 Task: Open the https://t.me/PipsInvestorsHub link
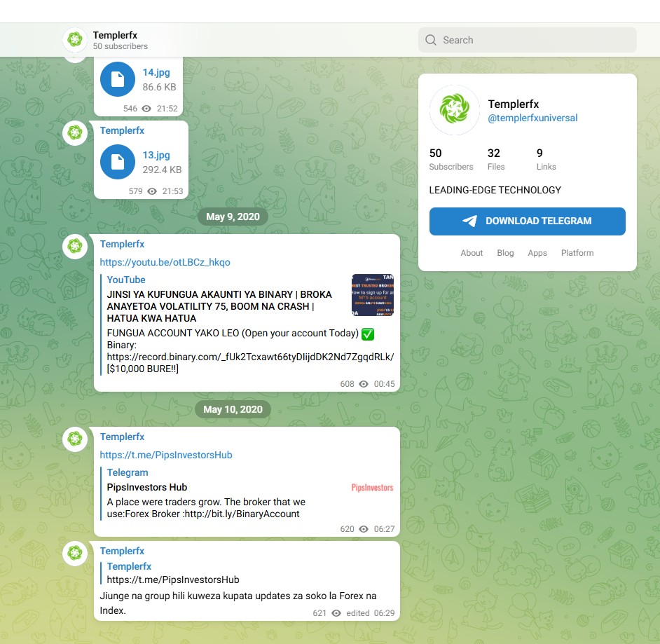(166, 455)
